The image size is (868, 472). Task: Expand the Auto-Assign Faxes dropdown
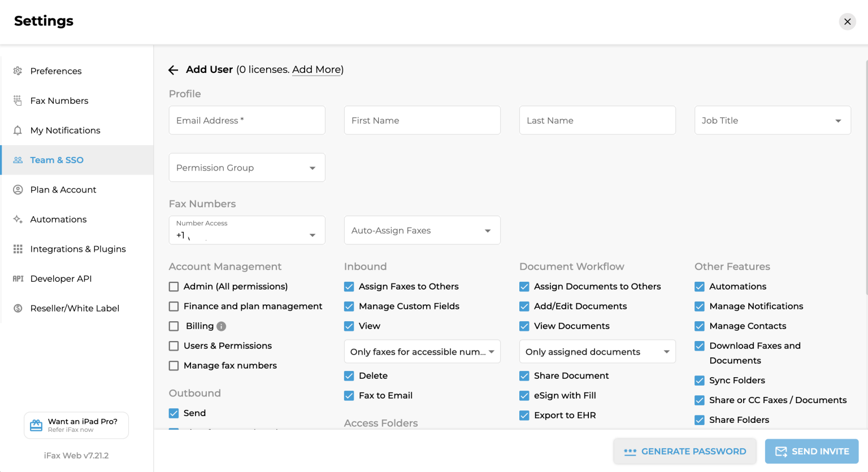(422, 230)
